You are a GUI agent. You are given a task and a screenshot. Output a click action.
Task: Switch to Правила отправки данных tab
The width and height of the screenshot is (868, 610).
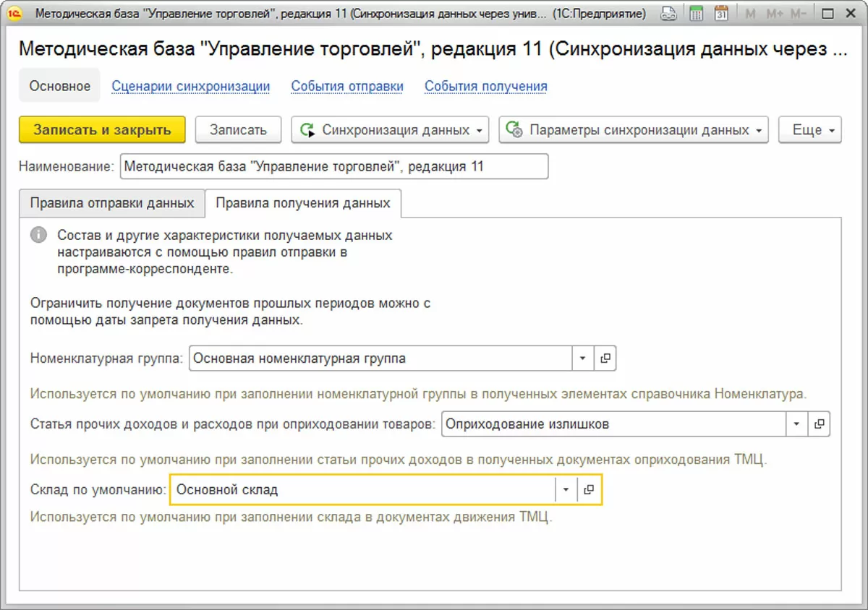coord(112,203)
